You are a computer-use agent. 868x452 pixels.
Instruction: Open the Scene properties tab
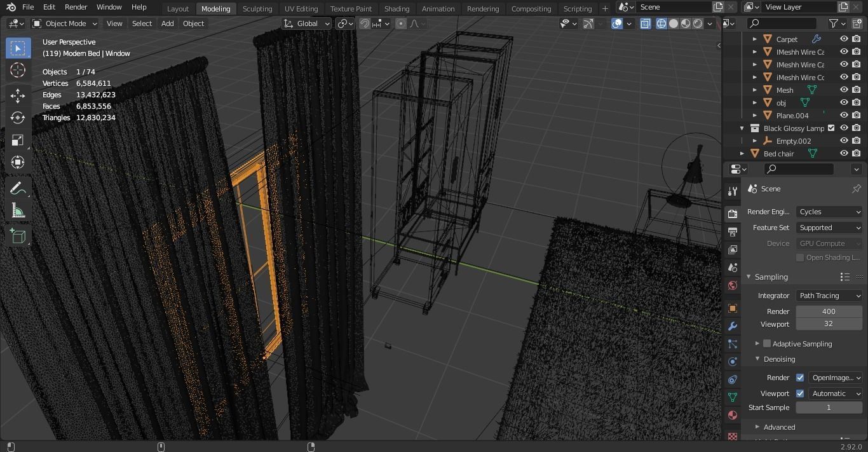(733, 267)
